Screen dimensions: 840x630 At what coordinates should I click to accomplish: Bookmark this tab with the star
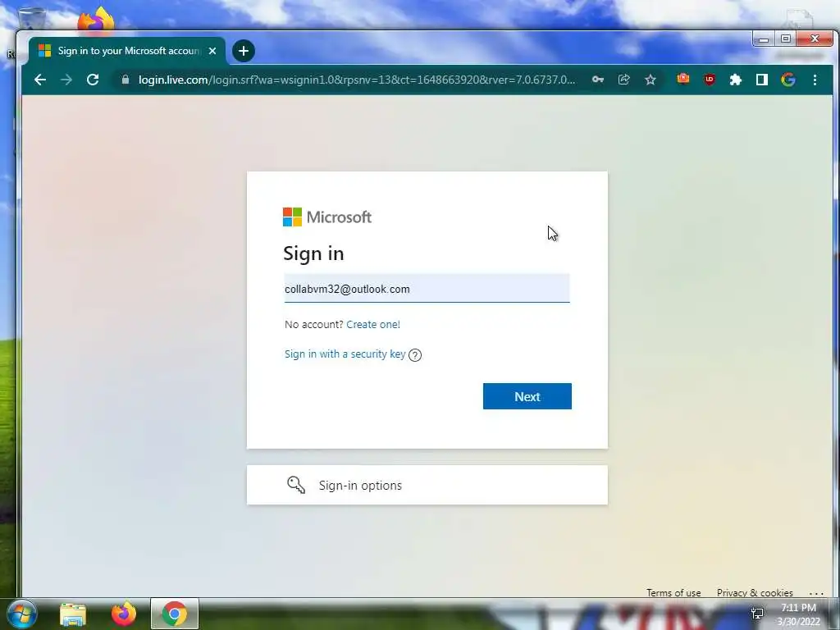coord(651,80)
